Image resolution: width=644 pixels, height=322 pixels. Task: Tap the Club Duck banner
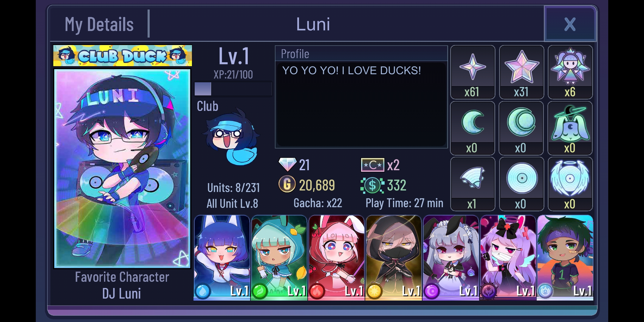click(123, 55)
